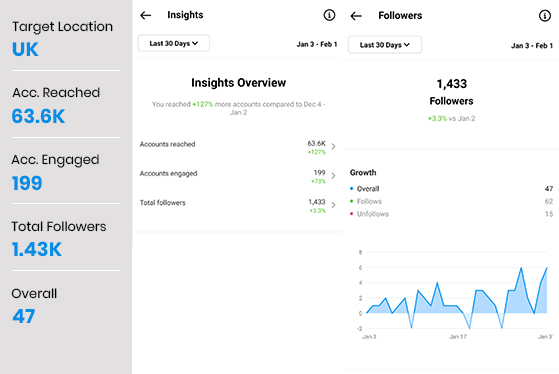The image size is (559, 374).
Task: Open the Accounts reached row
Action: pyautogui.click(x=237, y=147)
